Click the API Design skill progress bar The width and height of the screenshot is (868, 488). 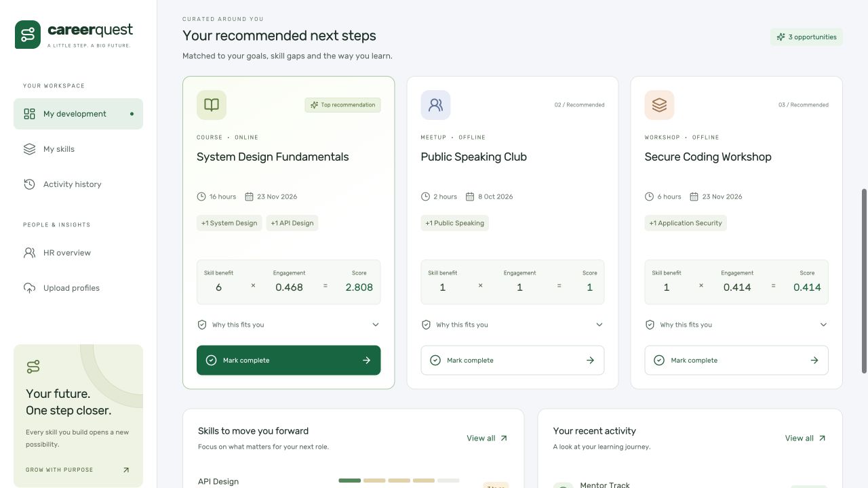[399, 481]
